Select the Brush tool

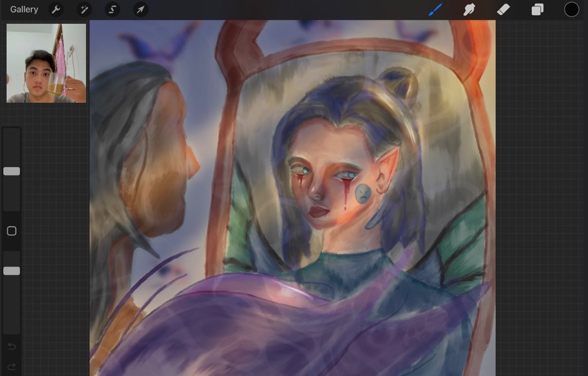(x=435, y=10)
